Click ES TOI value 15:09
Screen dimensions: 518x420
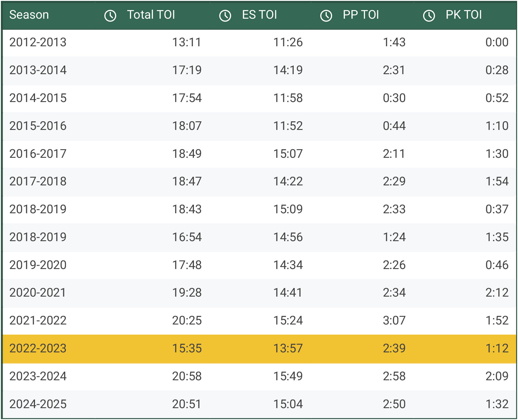point(288,209)
